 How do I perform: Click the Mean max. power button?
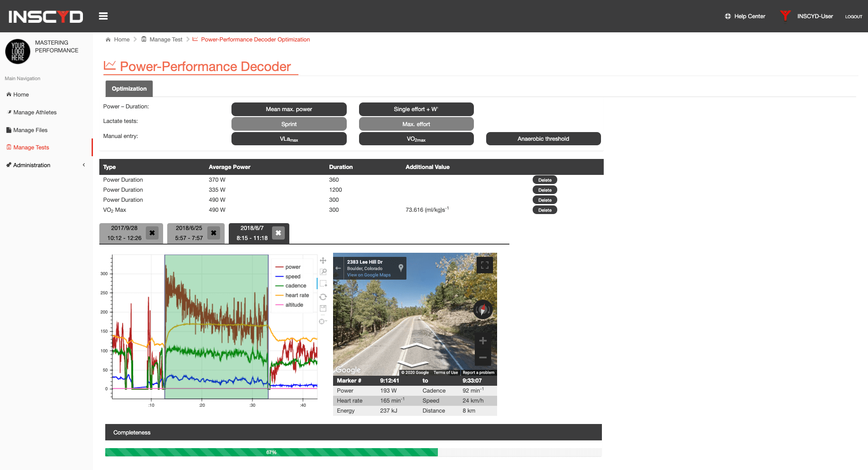coord(289,109)
